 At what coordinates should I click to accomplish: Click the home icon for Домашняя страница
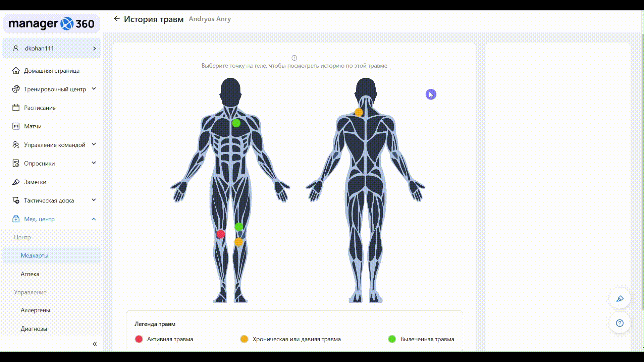16,71
